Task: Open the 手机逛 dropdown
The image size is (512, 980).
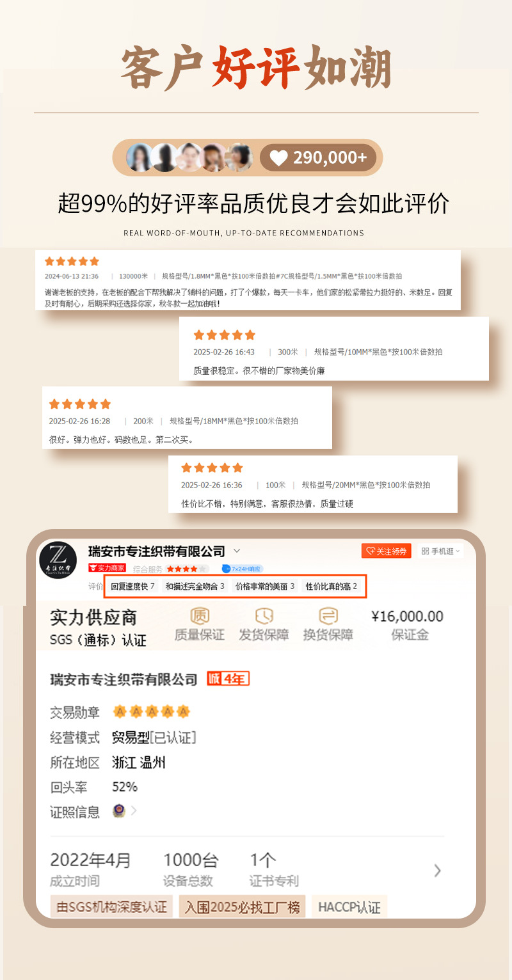Action: 440,551
